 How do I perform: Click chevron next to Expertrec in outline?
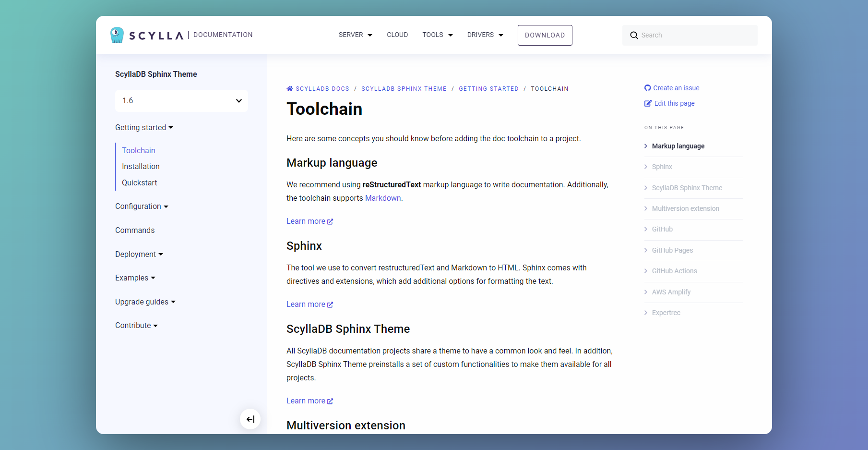tap(646, 313)
